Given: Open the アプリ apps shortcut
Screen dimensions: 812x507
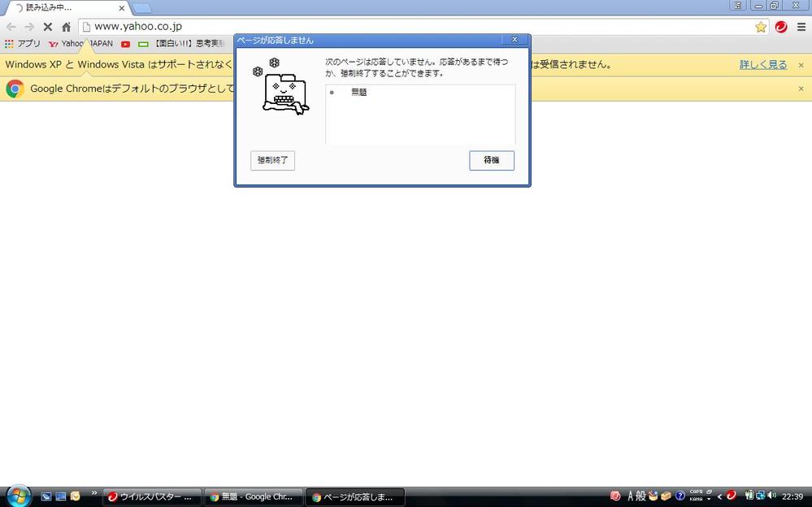Looking at the screenshot, I should tap(23, 44).
